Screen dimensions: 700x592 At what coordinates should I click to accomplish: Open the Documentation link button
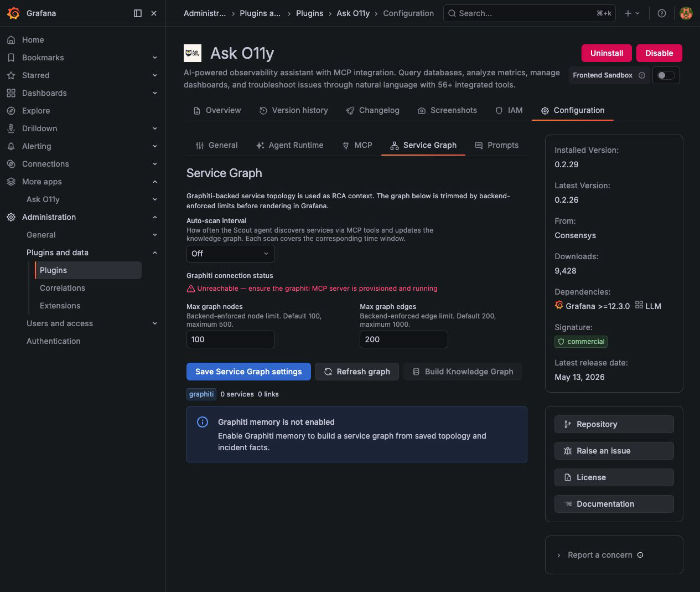614,504
